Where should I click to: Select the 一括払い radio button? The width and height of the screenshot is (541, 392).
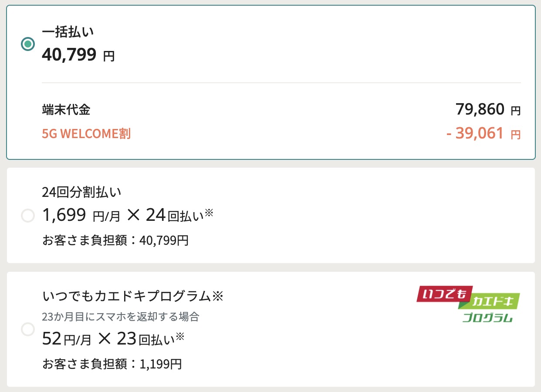28,44
